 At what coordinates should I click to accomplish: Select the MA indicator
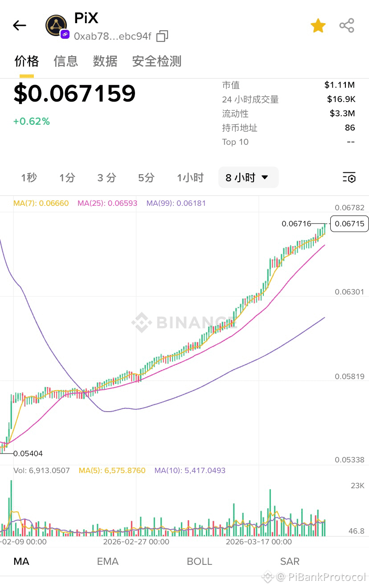[x=21, y=561]
